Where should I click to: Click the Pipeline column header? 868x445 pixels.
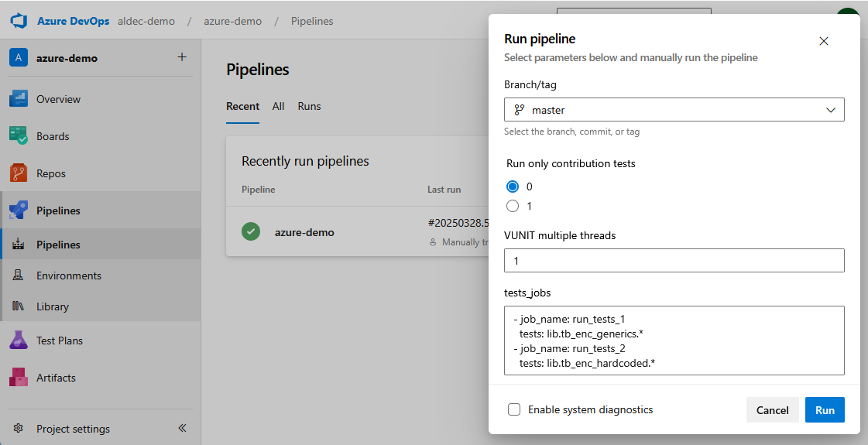coord(258,190)
